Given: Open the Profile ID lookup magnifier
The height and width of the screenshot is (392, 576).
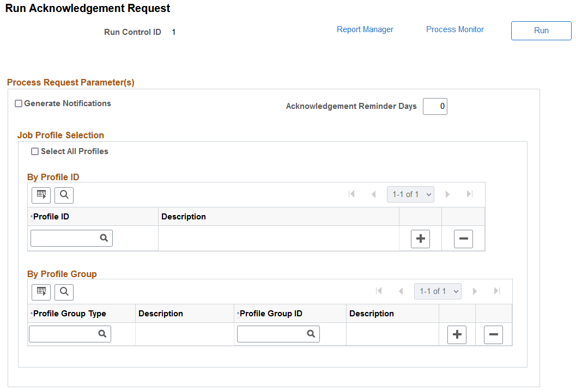Looking at the screenshot, I should tap(104, 238).
